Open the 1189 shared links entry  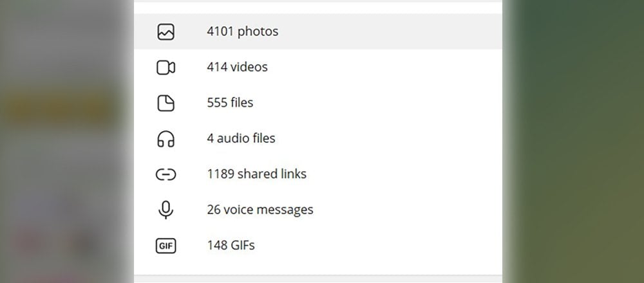[318, 174]
